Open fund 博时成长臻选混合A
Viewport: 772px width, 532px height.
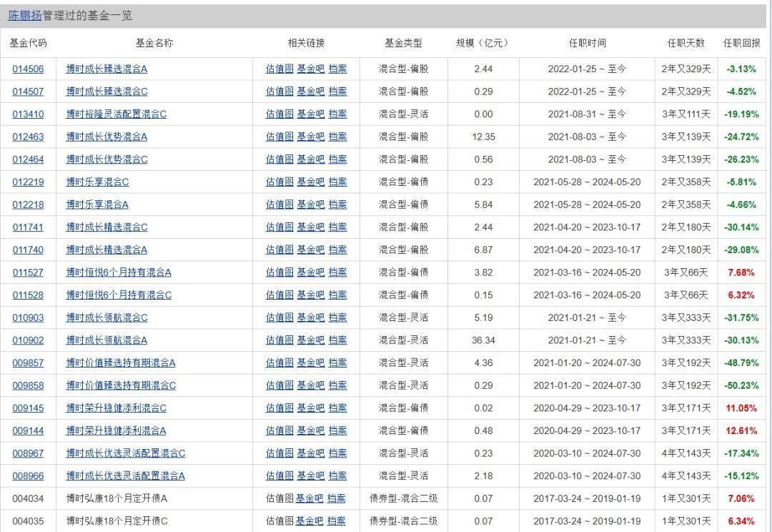[107, 69]
